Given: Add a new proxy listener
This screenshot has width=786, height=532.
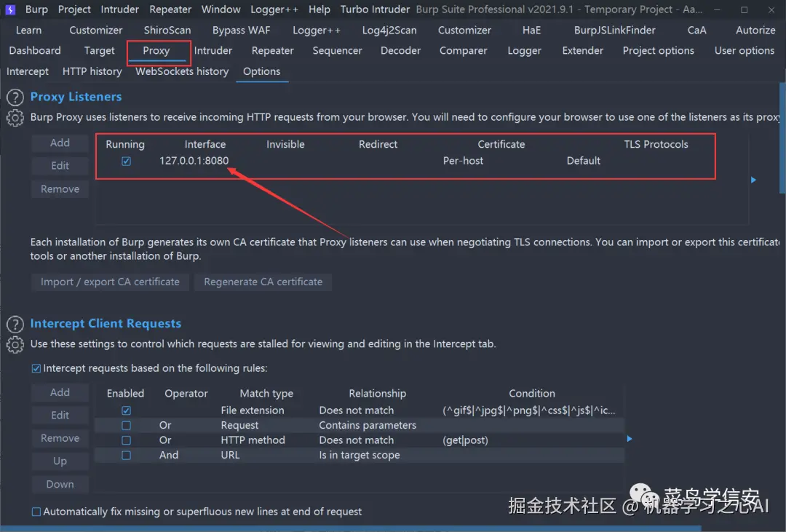Looking at the screenshot, I should coord(60,143).
